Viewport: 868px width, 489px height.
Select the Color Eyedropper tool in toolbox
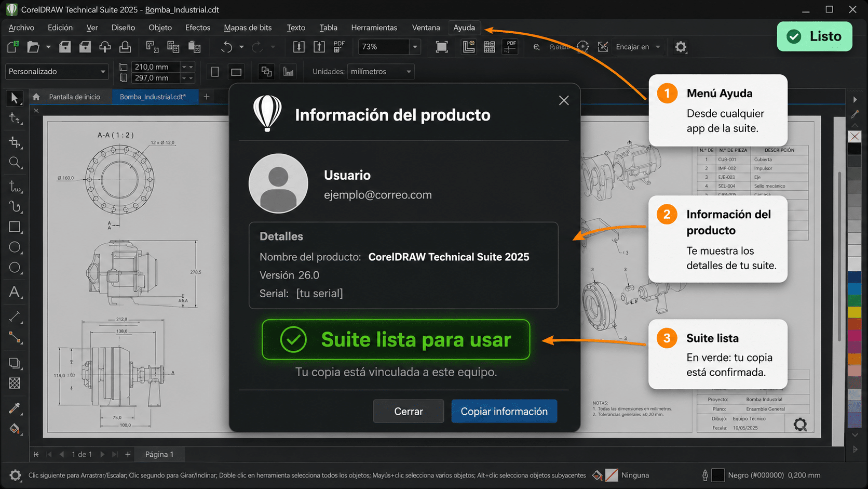[x=15, y=408]
